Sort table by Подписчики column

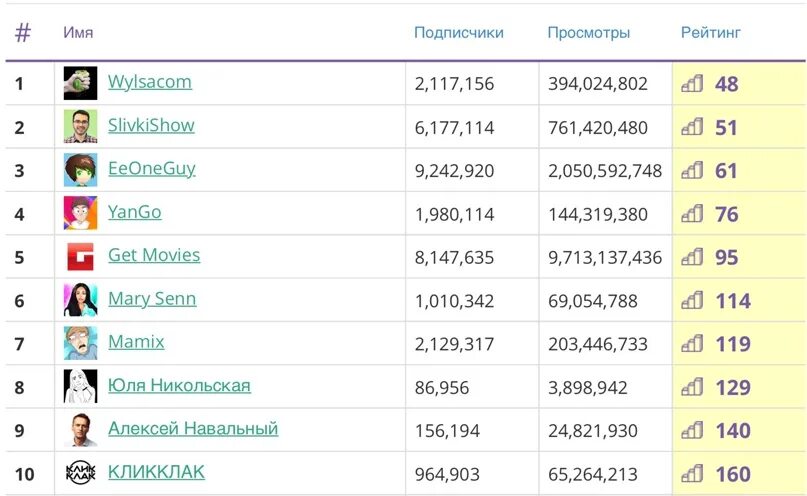(459, 32)
